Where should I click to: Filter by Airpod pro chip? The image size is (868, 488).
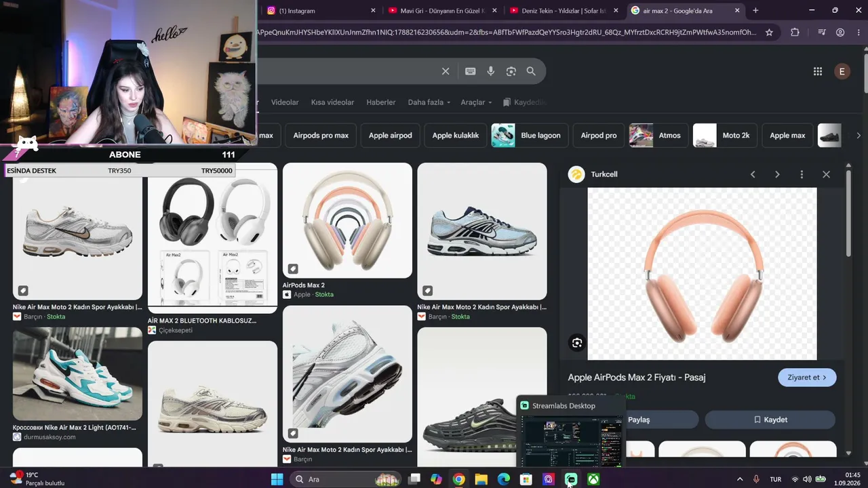[599, 136]
